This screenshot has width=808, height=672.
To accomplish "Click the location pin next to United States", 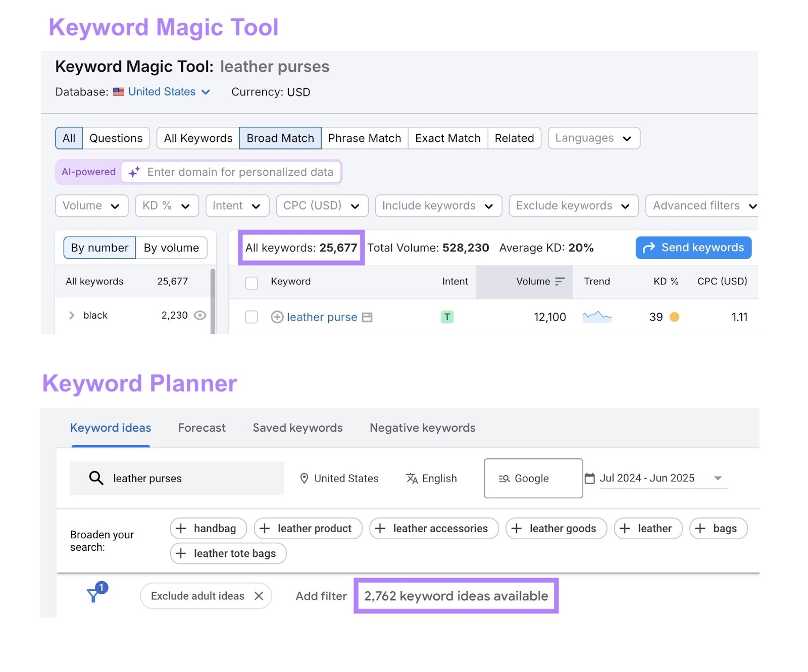I will coord(305,478).
